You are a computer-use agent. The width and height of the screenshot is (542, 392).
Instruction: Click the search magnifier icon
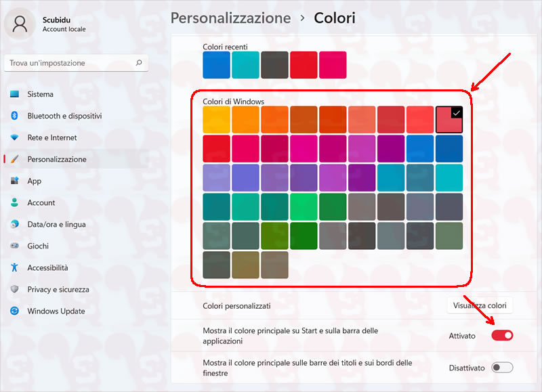[x=139, y=62]
